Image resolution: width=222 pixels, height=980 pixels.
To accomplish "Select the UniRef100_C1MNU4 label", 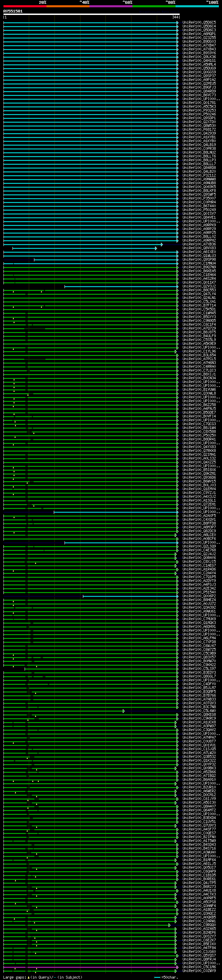I will 199,263.
